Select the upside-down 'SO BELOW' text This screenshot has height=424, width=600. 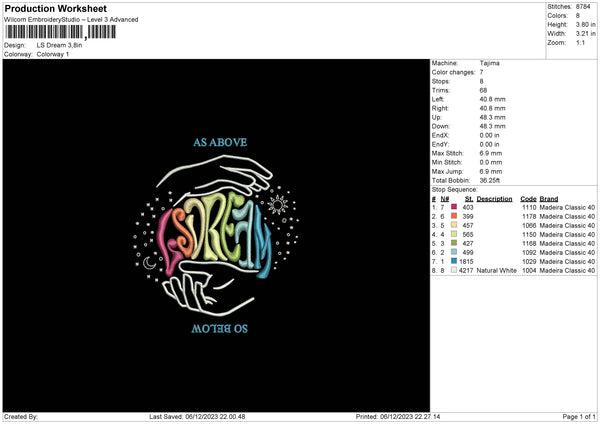(x=220, y=328)
